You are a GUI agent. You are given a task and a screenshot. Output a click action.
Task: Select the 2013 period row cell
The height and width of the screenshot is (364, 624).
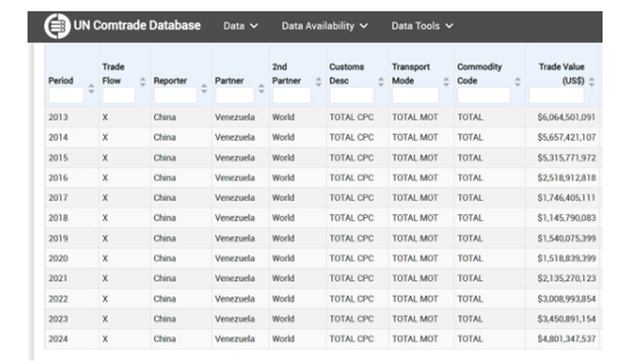(58, 117)
